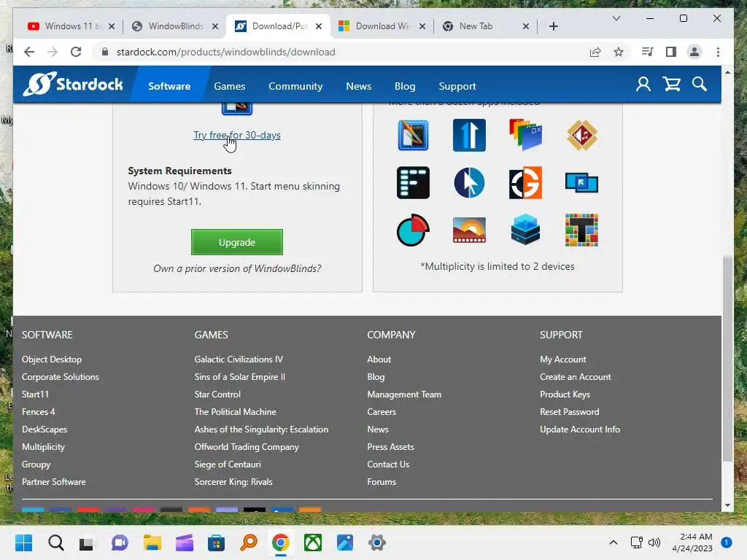Open the Games nav menu
Image resolution: width=747 pixels, height=560 pixels.
coord(230,86)
